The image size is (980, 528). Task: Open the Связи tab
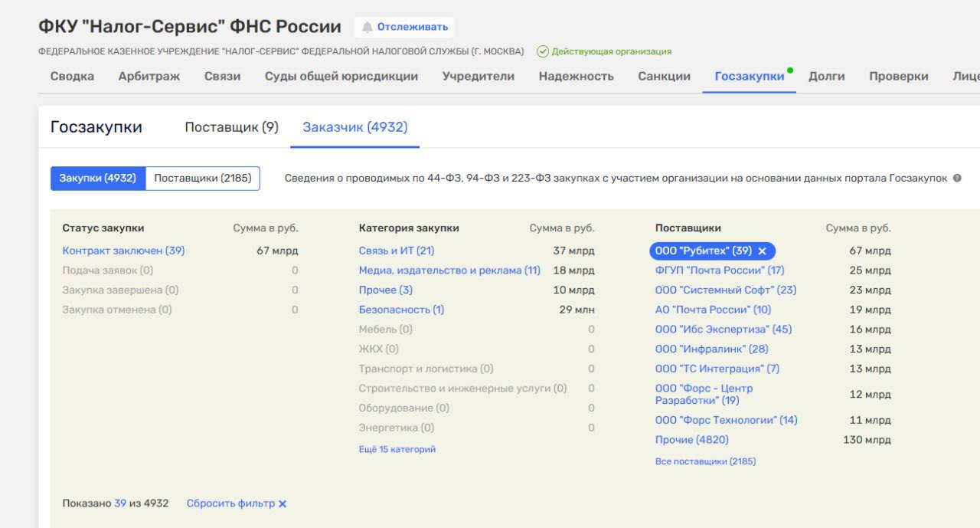pyautogui.click(x=222, y=76)
